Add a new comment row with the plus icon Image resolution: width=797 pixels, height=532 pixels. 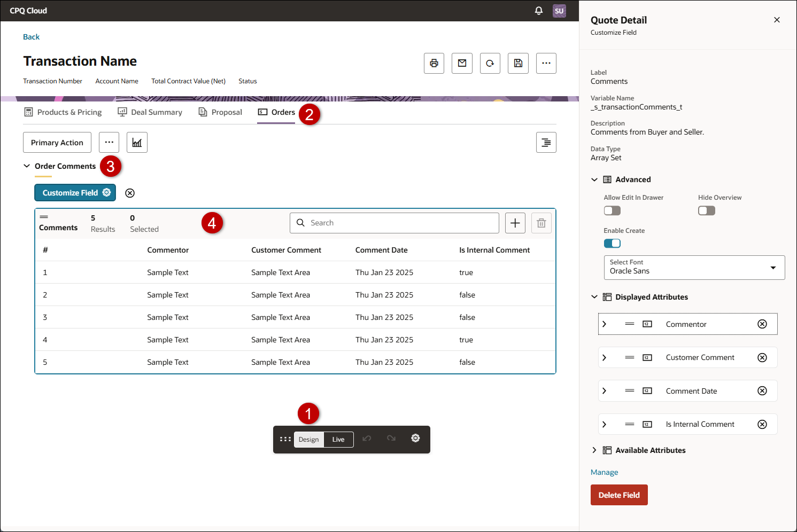click(515, 223)
